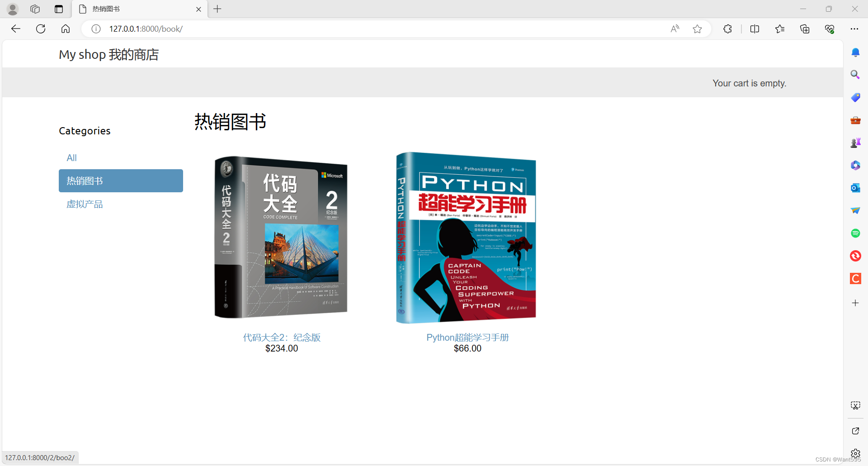Open the Favorites list

[780, 29]
